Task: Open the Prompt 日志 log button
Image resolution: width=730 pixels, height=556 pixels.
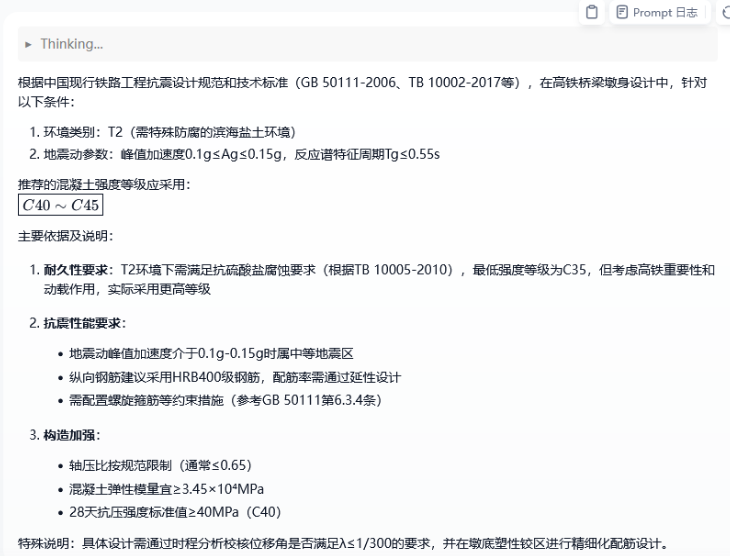Action: [658, 12]
